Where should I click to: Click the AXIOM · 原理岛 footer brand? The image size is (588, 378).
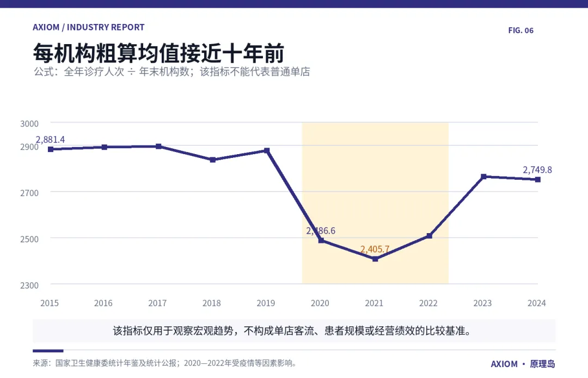(x=523, y=364)
